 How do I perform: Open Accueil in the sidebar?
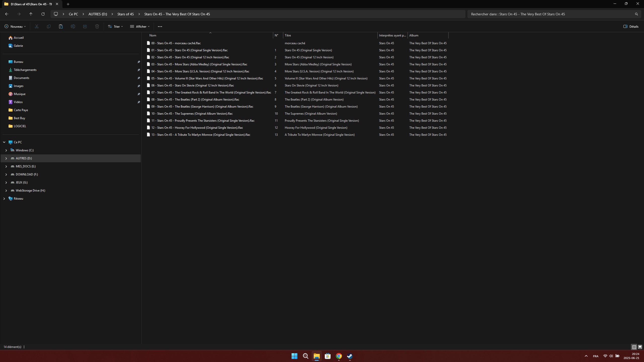click(x=19, y=38)
